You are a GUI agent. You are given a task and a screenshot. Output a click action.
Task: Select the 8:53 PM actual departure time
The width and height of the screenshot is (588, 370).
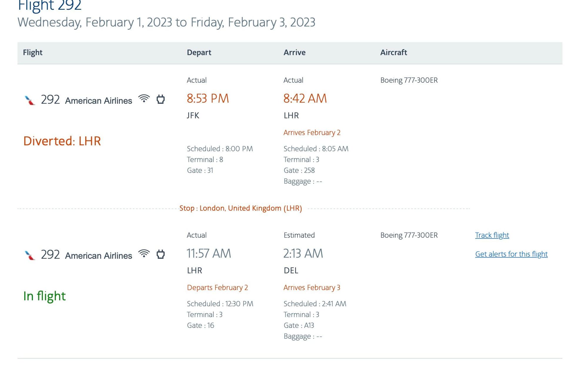point(208,98)
